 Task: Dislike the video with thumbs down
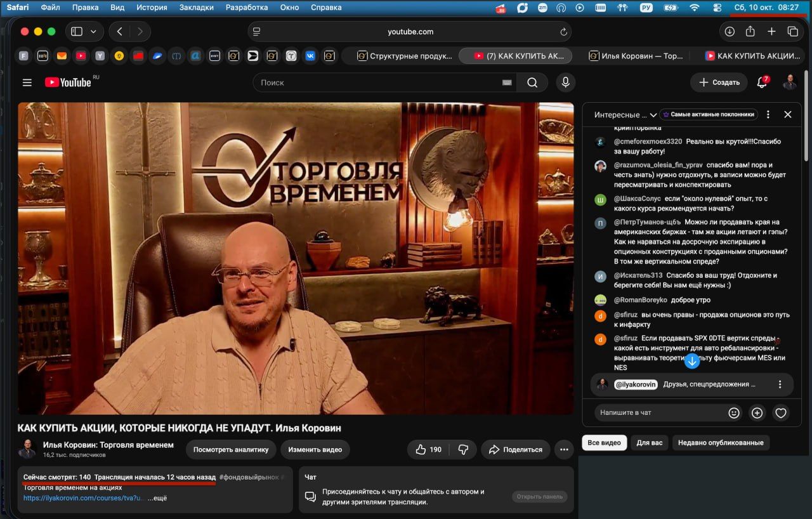coord(463,450)
